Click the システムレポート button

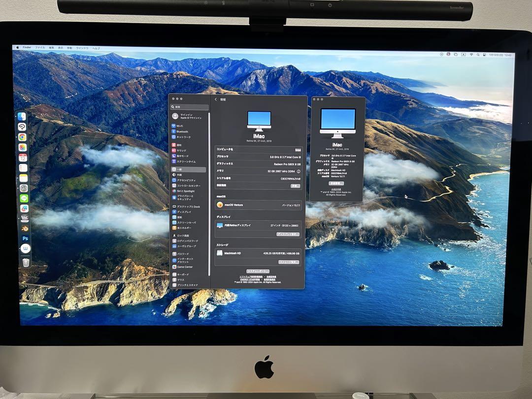click(258, 271)
